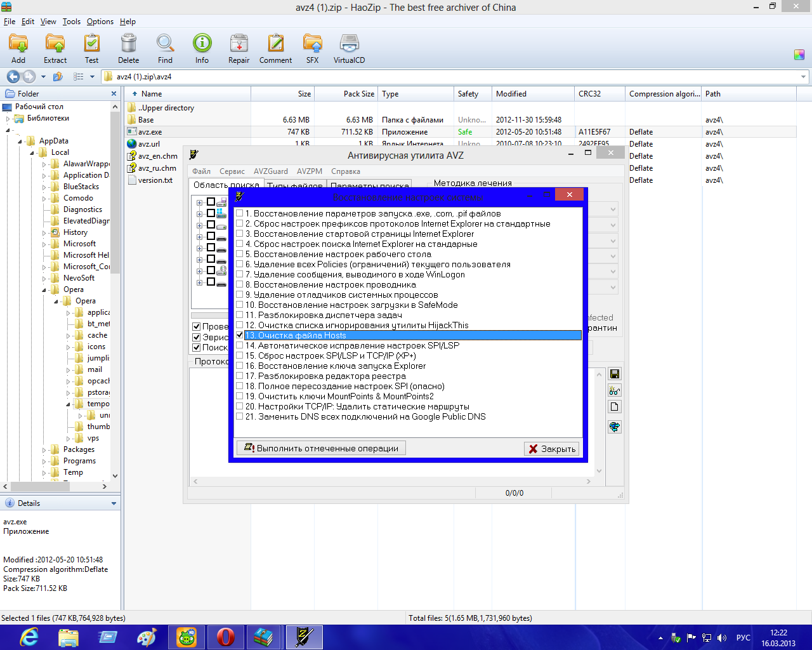Open the Tools menu in HaoZip
This screenshot has height=650, width=812.
pyautogui.click(x=72, y=22)
